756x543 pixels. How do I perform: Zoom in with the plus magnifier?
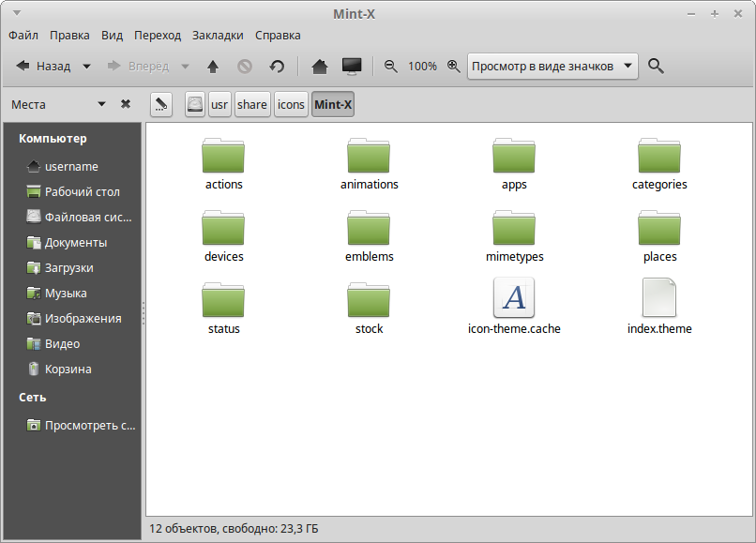click(454, 67)
